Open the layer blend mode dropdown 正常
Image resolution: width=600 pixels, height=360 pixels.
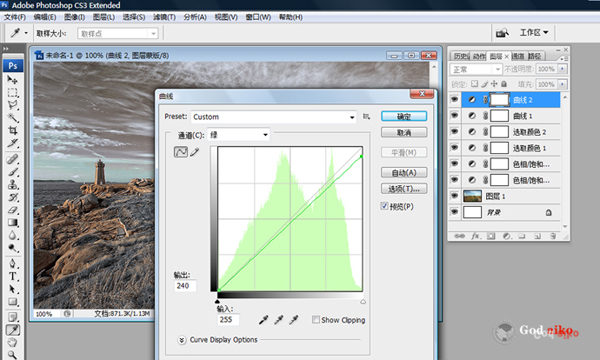[x=476, y=69]
